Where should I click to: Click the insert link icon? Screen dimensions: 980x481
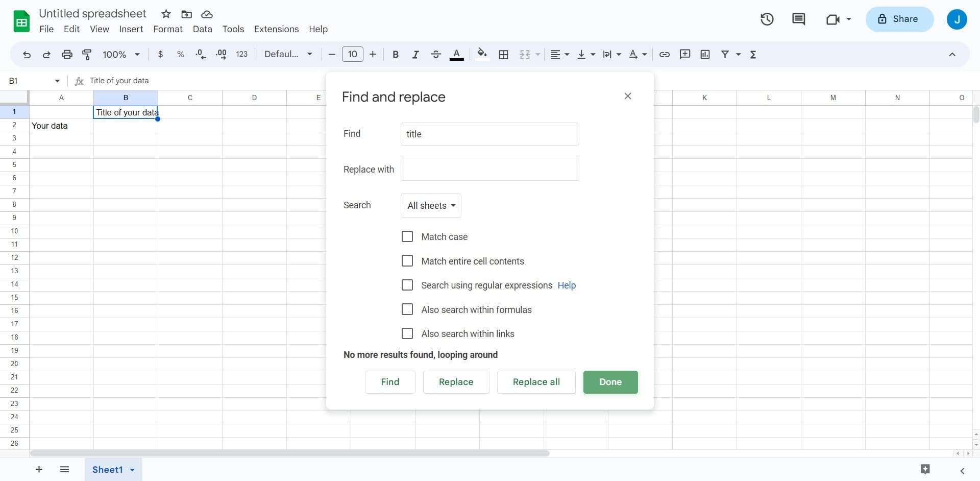(664, 55)
